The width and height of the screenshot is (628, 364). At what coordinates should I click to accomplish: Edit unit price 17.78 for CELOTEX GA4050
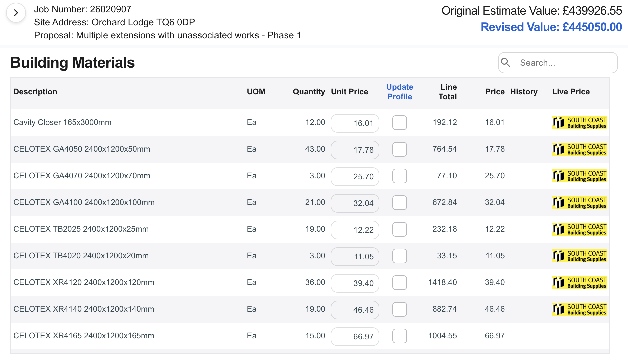(355, 150)
